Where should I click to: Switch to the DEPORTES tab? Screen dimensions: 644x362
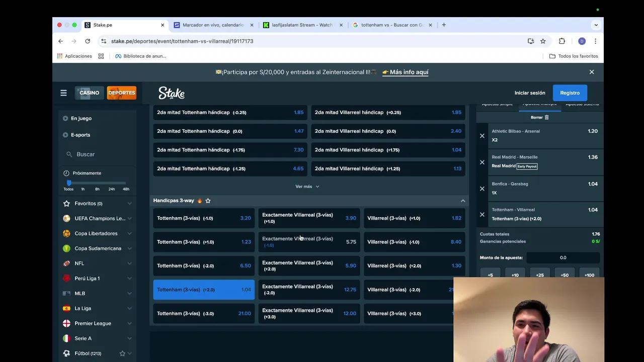coord(122,93)
